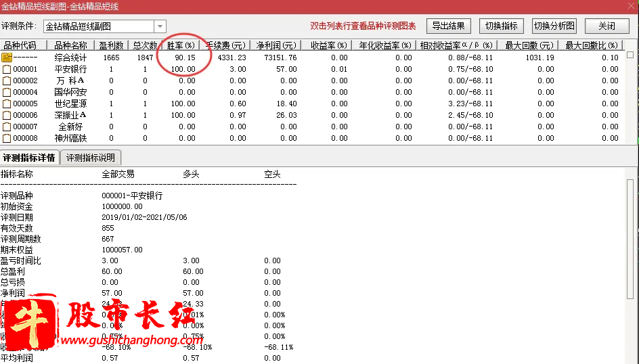
Task: Sort by the 最大回撤(元) column header
Action: (528, 45)
